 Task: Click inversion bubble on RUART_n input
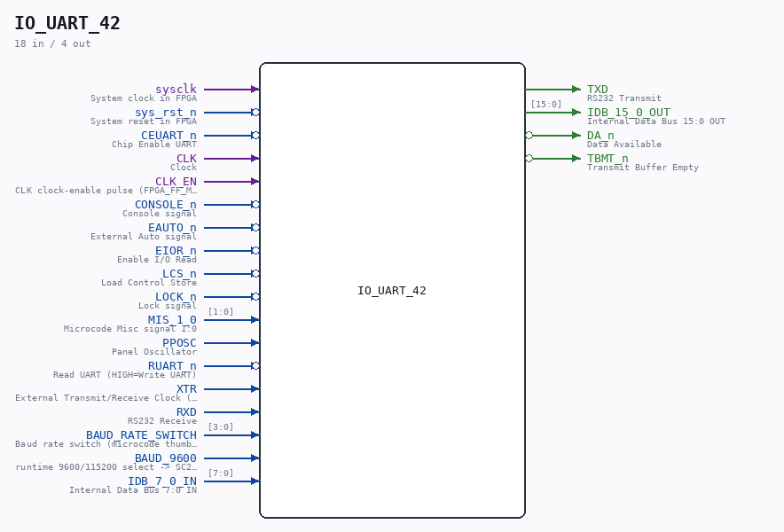point(255,365)
